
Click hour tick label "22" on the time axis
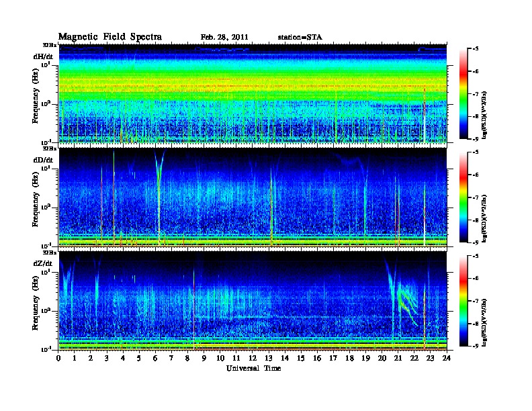click(414, 358)
